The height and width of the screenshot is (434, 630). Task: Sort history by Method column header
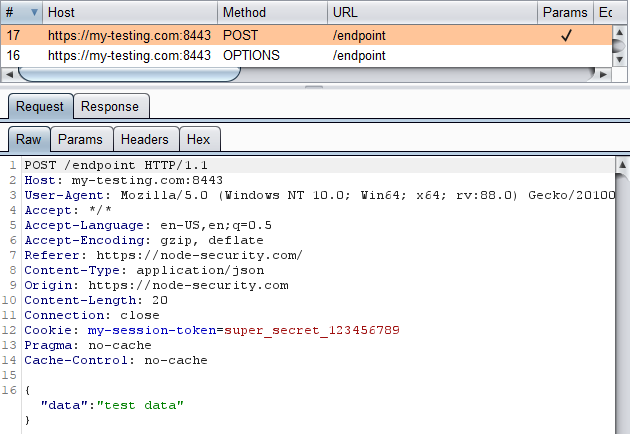pos(271,13)
